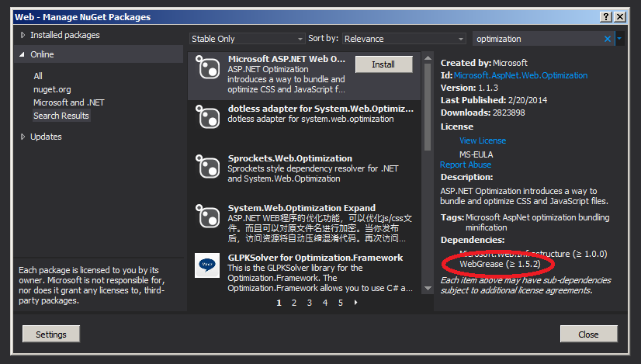Go to results page 5
This screenshot has width=641, height=364.
click(341, 303)
